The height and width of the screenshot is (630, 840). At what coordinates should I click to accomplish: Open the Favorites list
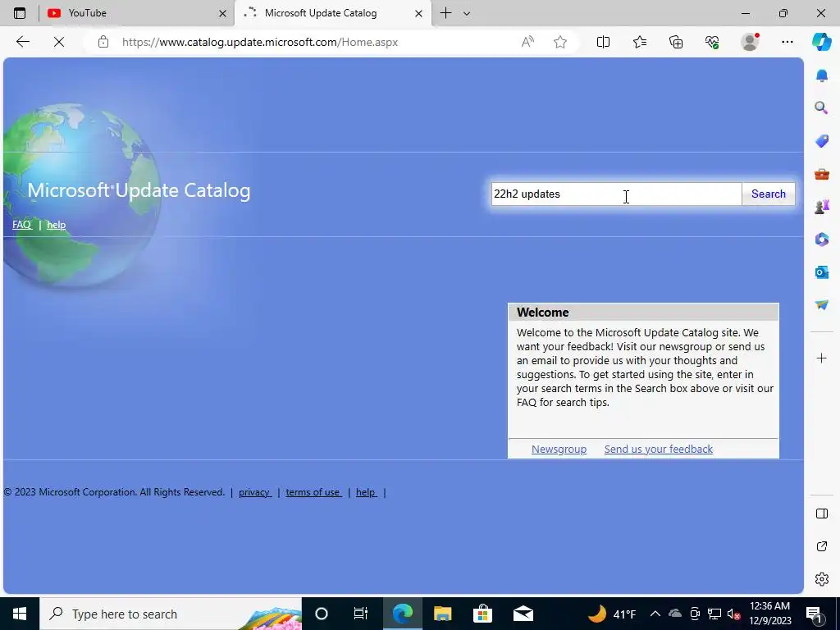640,42
